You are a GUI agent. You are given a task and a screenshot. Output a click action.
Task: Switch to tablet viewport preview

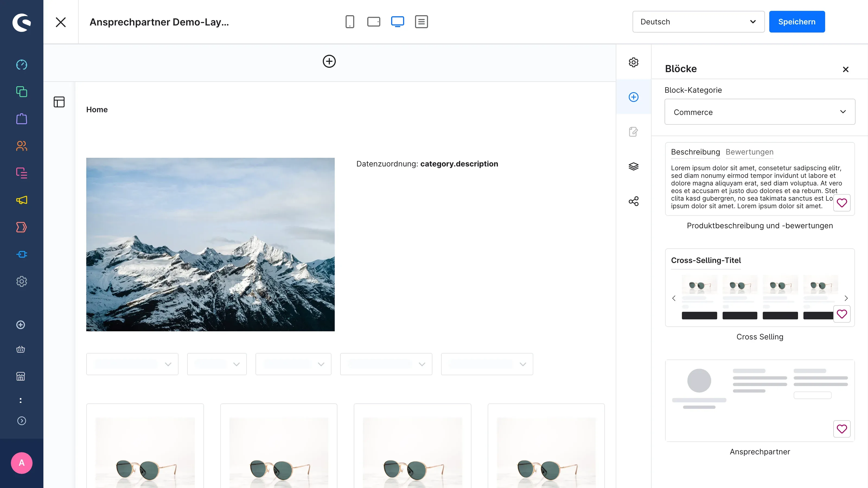click(374, 22)
